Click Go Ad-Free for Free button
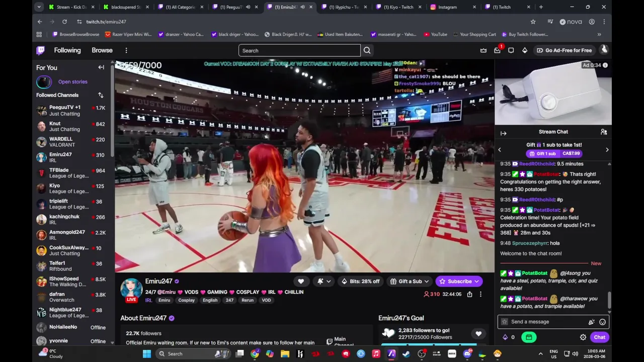Image resolution: width=644 pixels, height=362 pixels. [x=563, y=50]
